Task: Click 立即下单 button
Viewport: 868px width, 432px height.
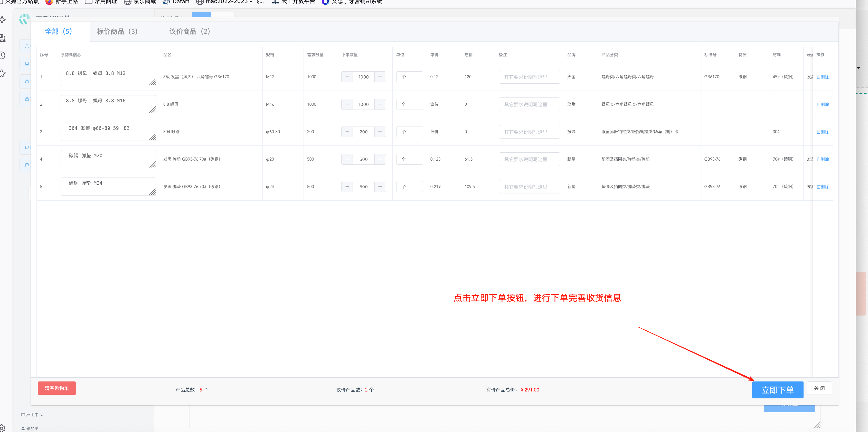Action: point(777,390)
